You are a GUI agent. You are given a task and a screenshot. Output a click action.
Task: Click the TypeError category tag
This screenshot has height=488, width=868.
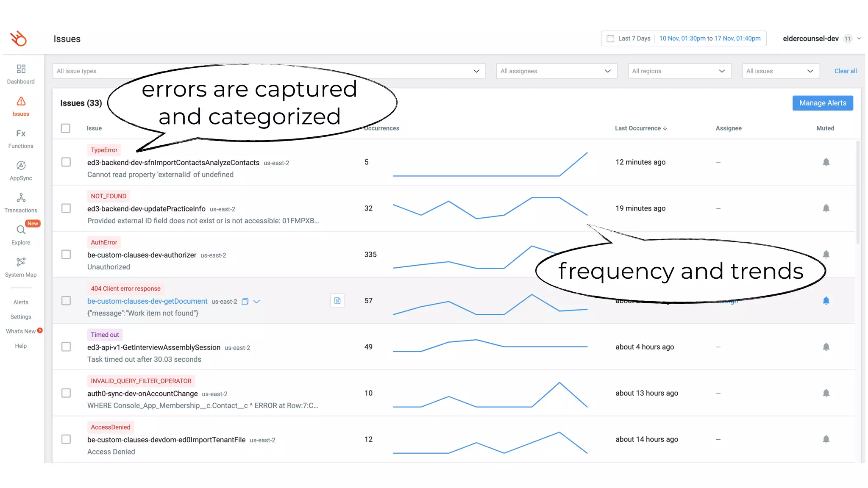[x=104, y=150]
